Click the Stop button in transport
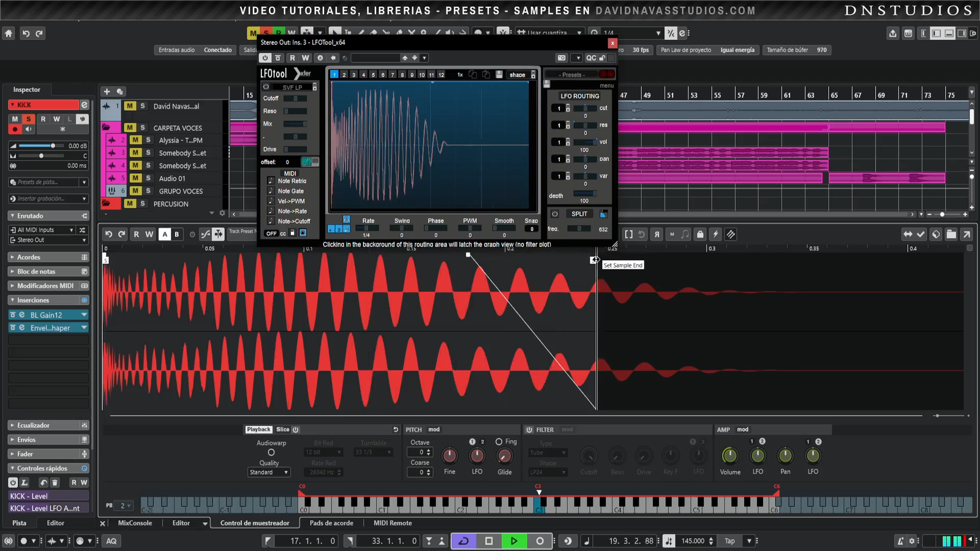 (489, 541)
